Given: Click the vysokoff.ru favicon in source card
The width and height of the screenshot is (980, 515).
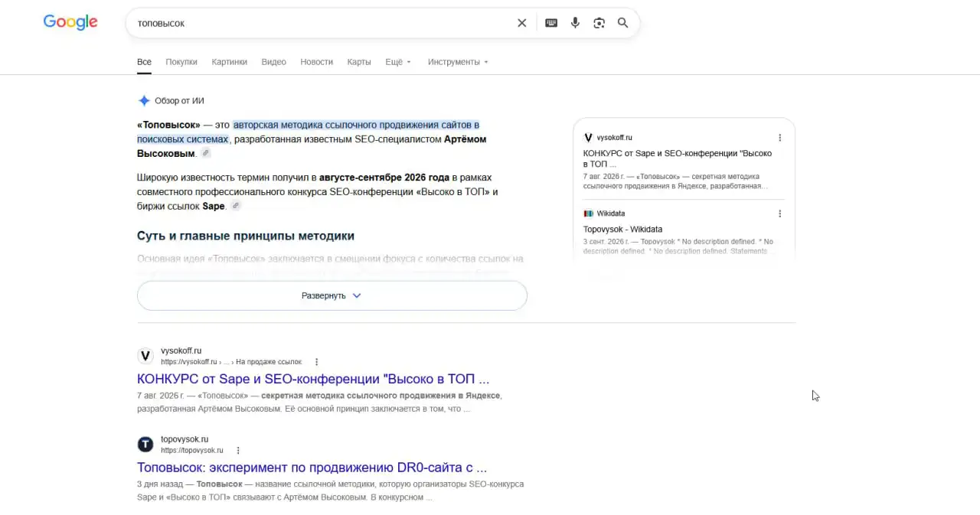Looking at the screenshot, I should pos(588,138).
